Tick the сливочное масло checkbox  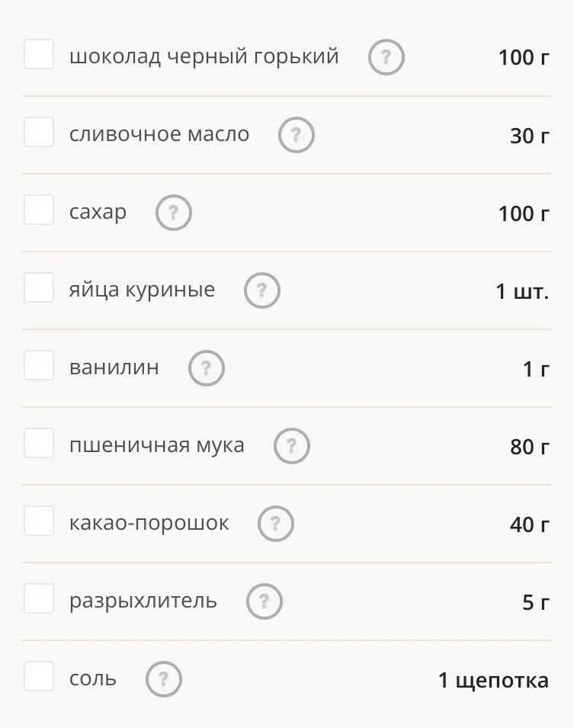(39, 133)
